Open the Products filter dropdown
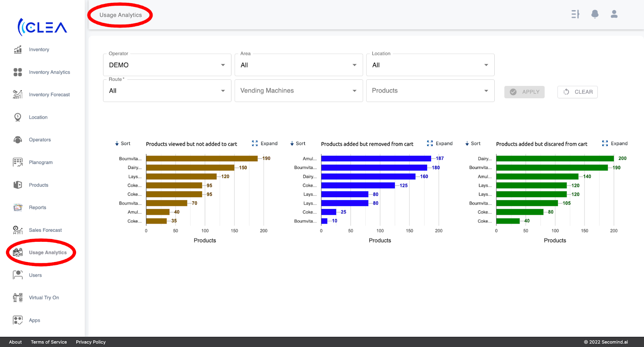Screen dimensions: 644x347 pos(430,91)
